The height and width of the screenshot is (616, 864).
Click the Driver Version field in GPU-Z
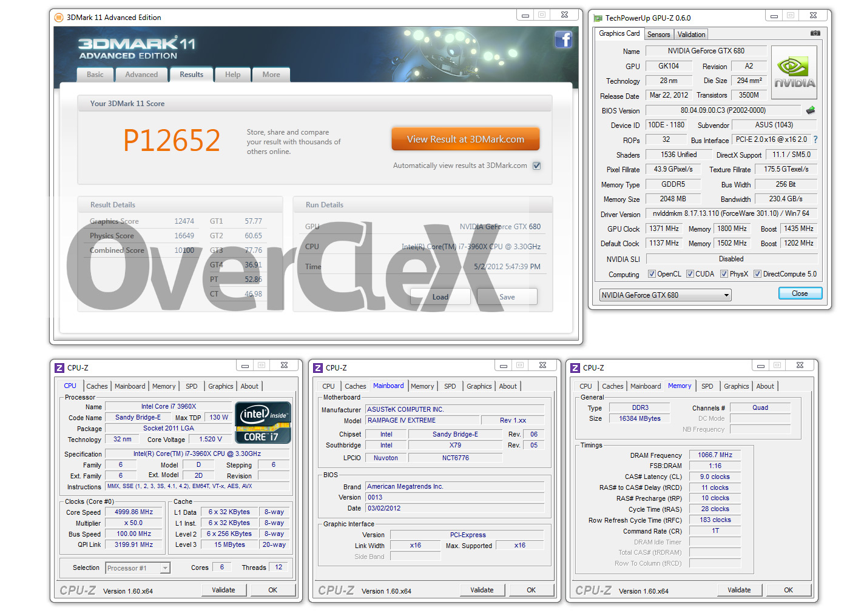pos(731,213)
